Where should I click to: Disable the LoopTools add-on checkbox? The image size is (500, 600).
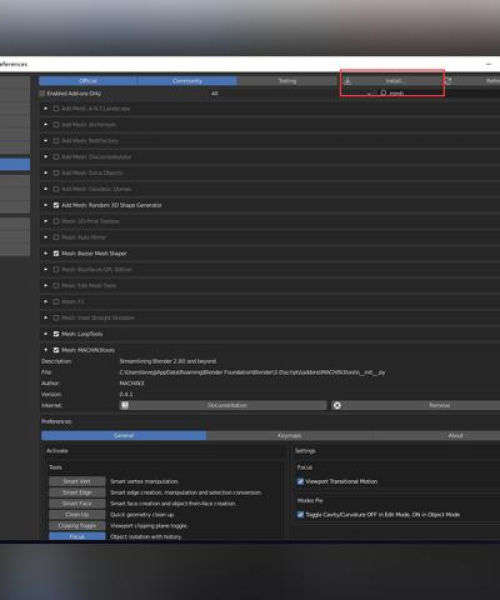click(x=56, y=334)
